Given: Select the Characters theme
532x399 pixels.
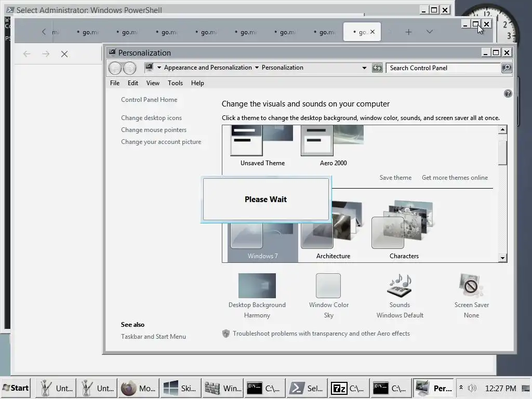Looking at the screenshot, I should click(404, 231).
